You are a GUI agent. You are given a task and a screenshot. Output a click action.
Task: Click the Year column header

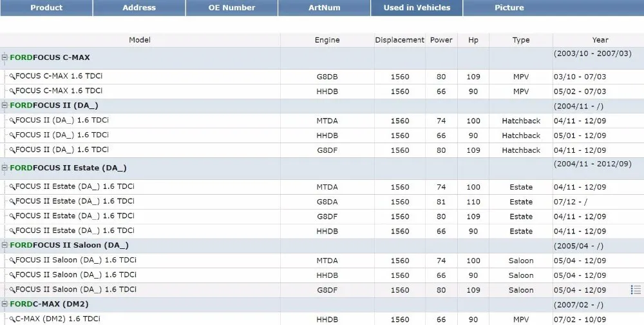600,40
